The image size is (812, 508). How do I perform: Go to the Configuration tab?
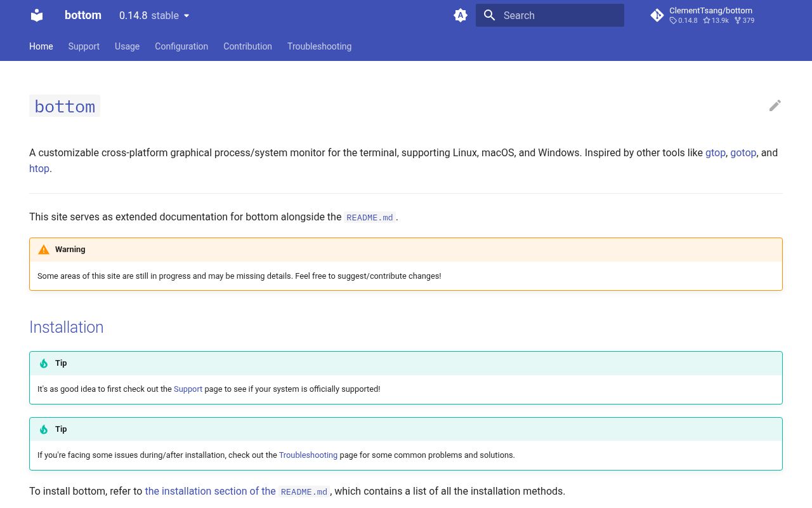coord(181,46)
